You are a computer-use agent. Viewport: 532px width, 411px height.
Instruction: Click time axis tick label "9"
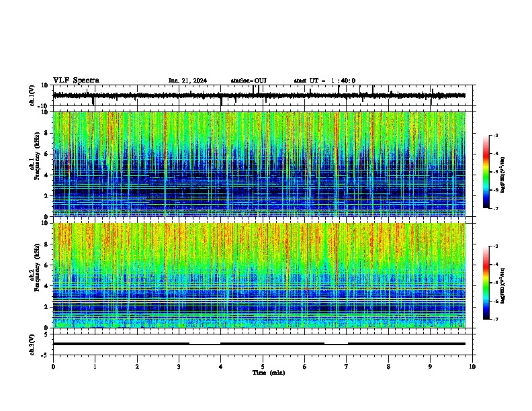click(430, 367)
